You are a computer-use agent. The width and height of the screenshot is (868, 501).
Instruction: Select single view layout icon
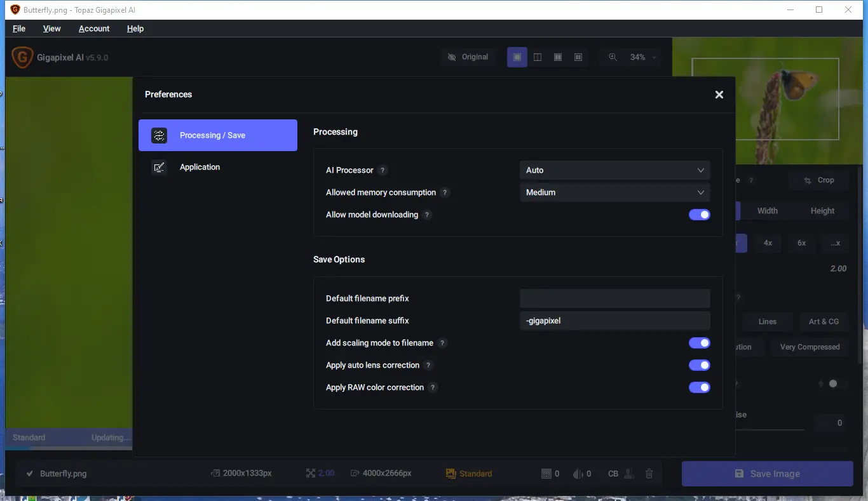[x=517, y=57]
